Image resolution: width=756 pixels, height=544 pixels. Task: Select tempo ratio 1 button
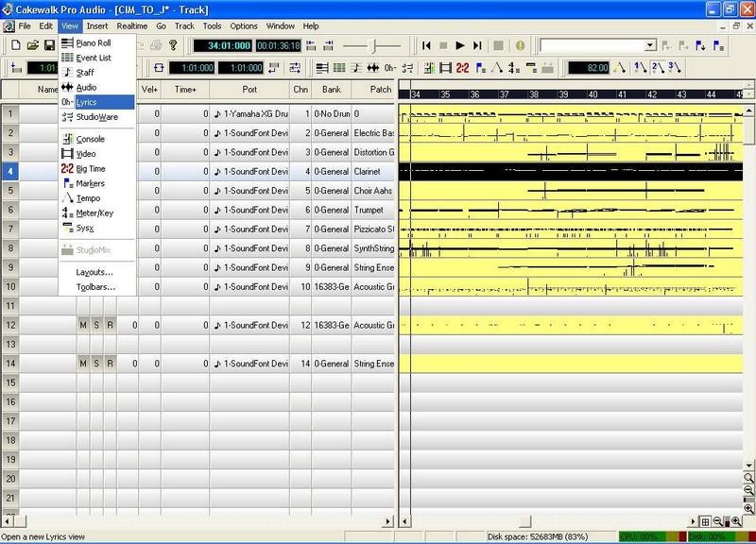click(x=641, y=68)
